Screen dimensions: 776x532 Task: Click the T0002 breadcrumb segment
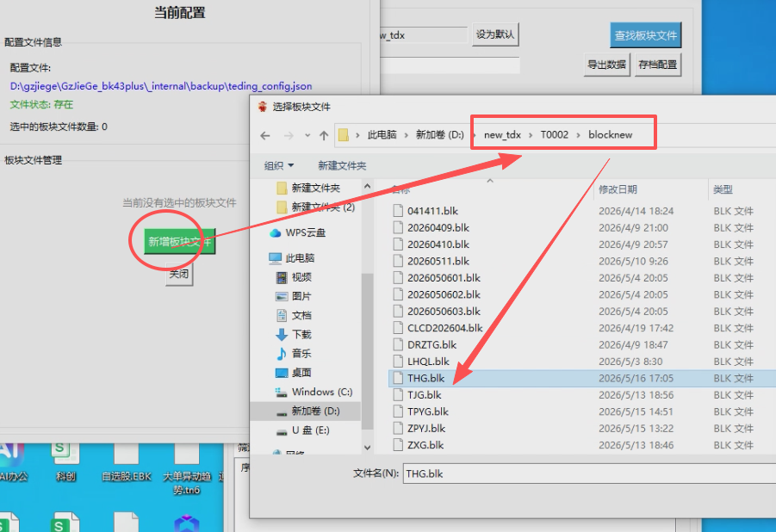pyautogui.click(x=555, y=134)
